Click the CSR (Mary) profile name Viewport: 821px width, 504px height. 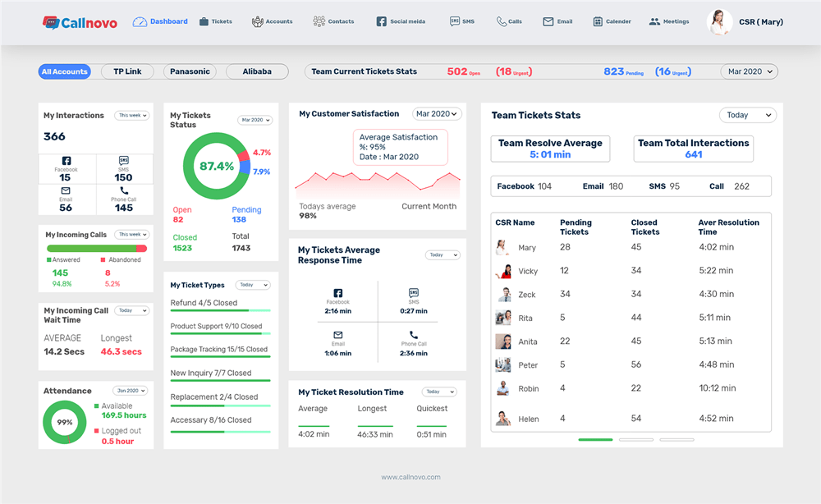tap(761, 22)
